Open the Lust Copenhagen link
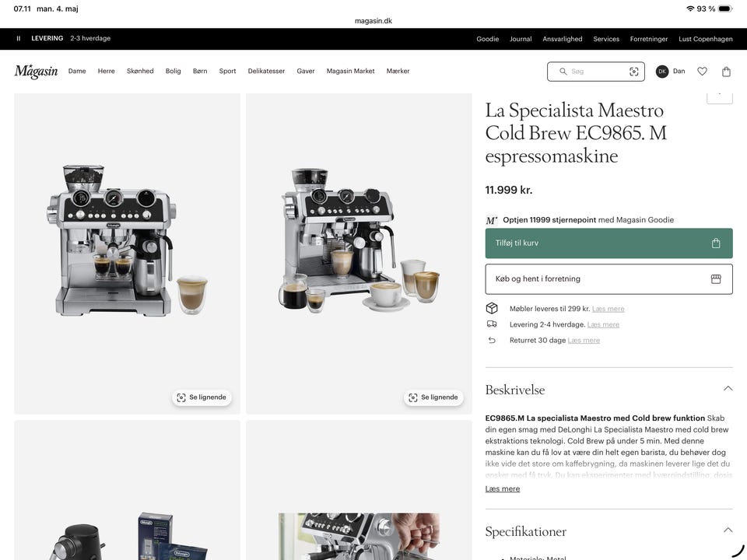This screenshot has width=747, height=560. coord(706,39)
